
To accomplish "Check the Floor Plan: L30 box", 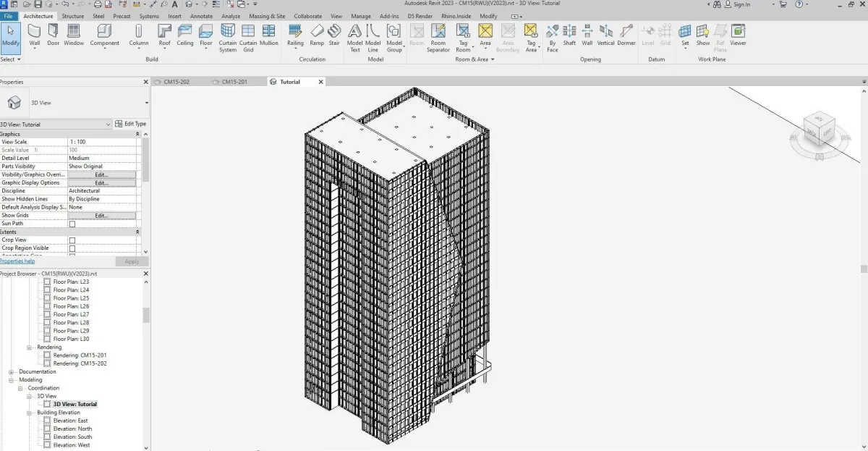I will (48, 339).
